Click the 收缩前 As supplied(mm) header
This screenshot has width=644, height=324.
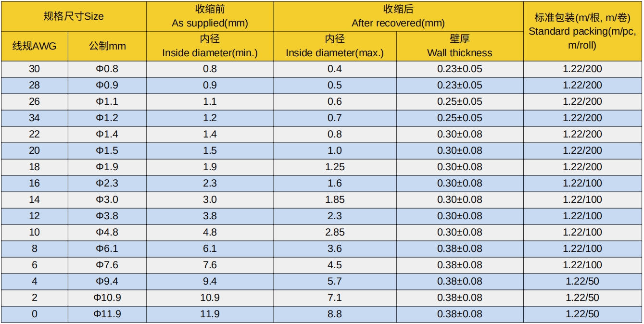210,16
